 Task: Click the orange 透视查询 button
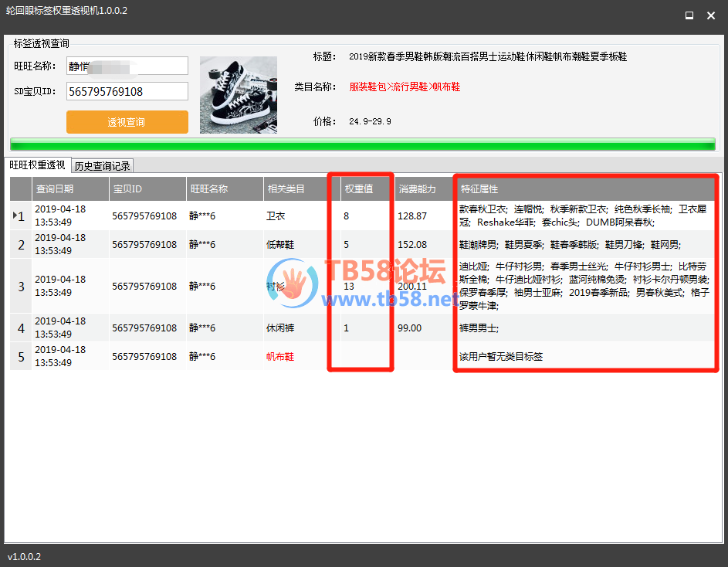(127, 122)
